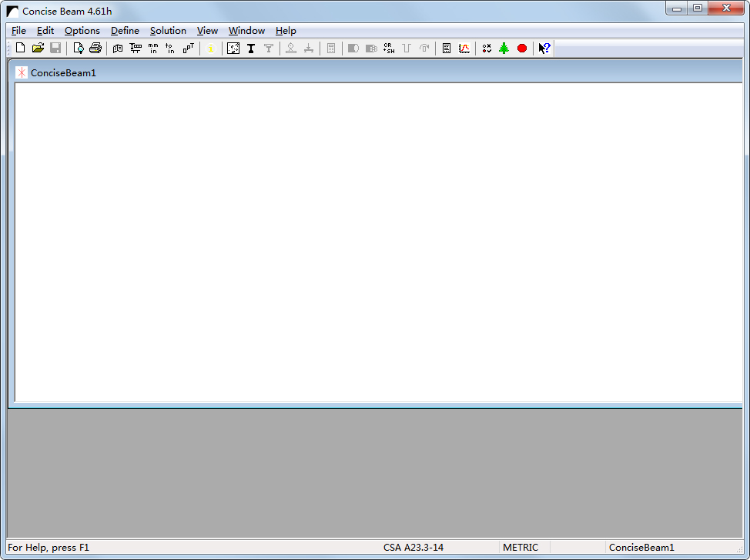The height and width of the screenshot is (560, 750).
Task: Open Print Preview from the toolbar
Action: pos(79,48)
